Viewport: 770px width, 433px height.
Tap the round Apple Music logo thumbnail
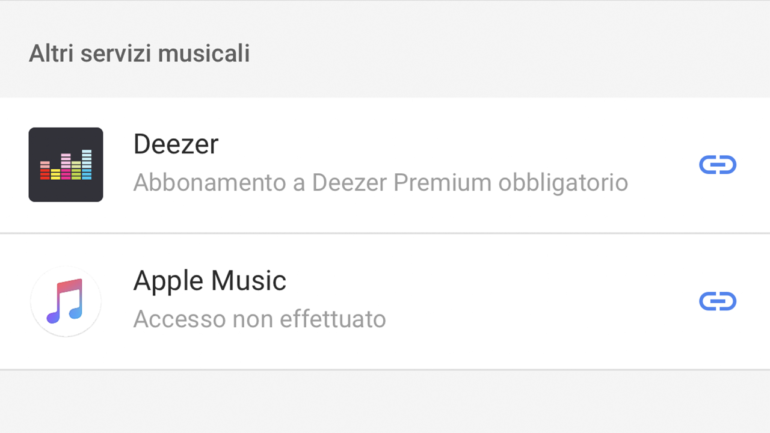(66, 301)
